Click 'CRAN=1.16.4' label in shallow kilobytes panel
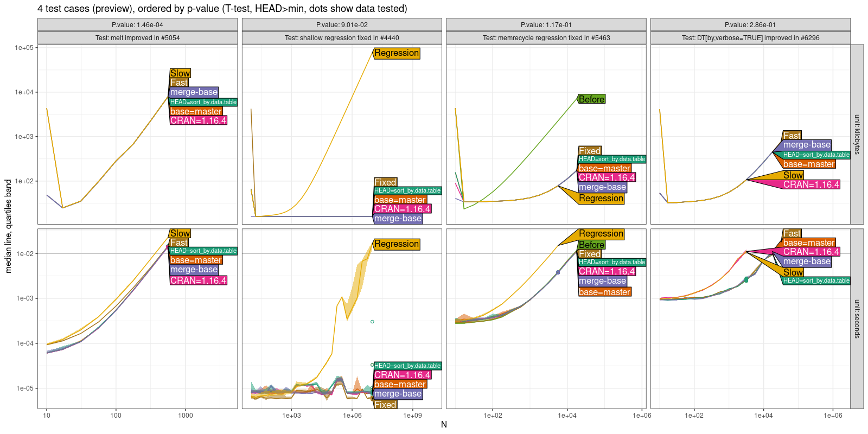 (x=402, y=209)
